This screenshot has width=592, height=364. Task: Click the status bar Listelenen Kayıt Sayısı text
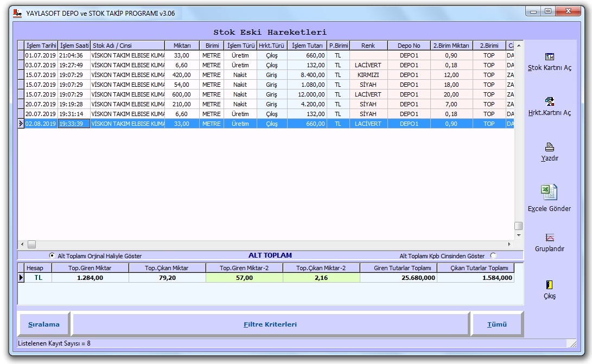coord(54,343)
